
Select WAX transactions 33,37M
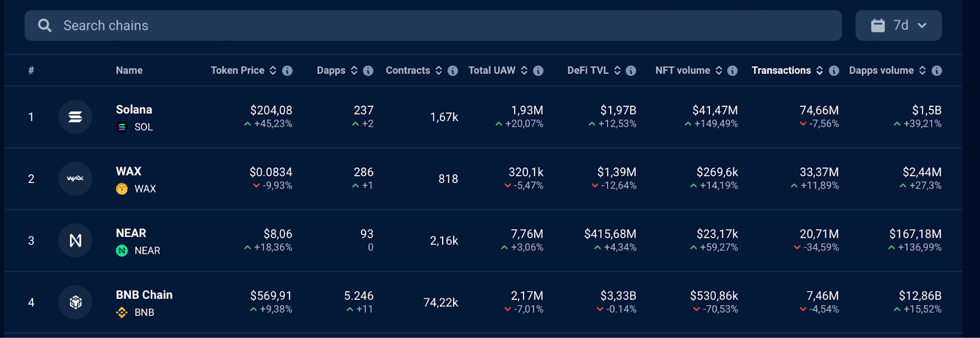click(x=819, y=172)
